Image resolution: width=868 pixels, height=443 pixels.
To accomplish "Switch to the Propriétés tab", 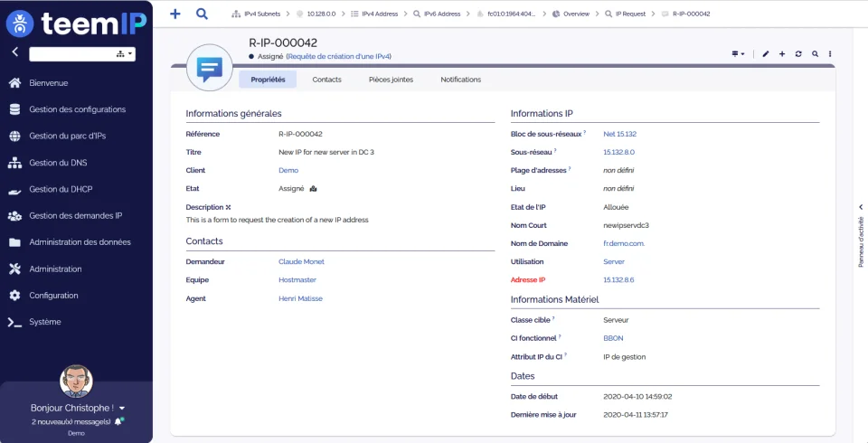I will point(268,80).
